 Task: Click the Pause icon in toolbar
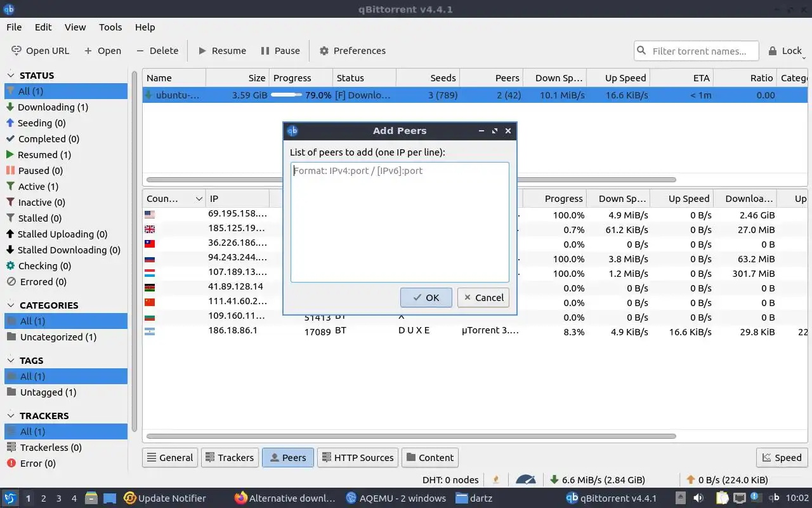pos(265,51)
